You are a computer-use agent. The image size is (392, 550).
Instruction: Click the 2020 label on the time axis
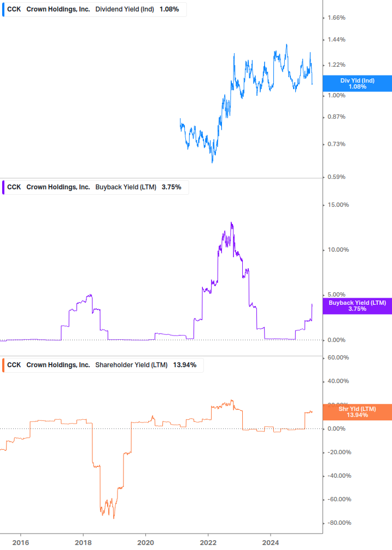(x=145, y=543)
